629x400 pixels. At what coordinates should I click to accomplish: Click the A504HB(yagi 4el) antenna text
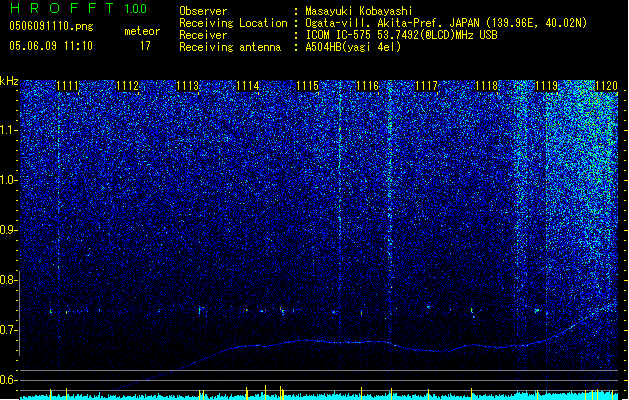353,47
